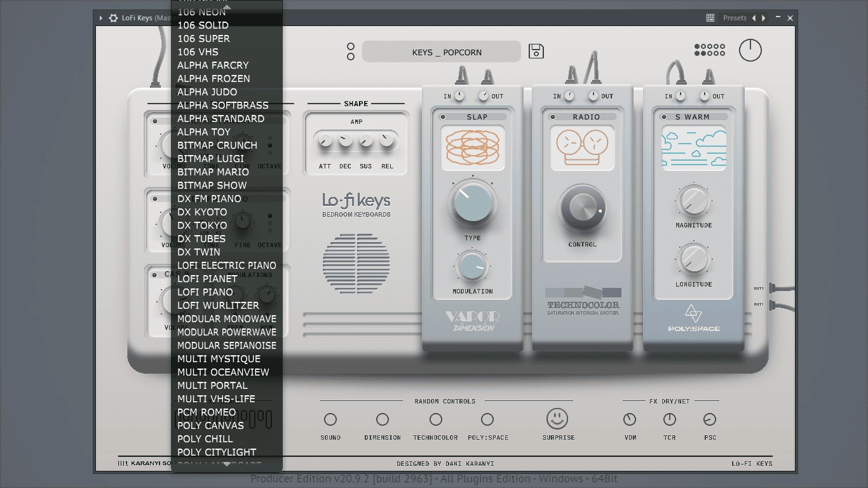Click the Technocolor tape reel display

pyautogui.click(x=583, y=147)
